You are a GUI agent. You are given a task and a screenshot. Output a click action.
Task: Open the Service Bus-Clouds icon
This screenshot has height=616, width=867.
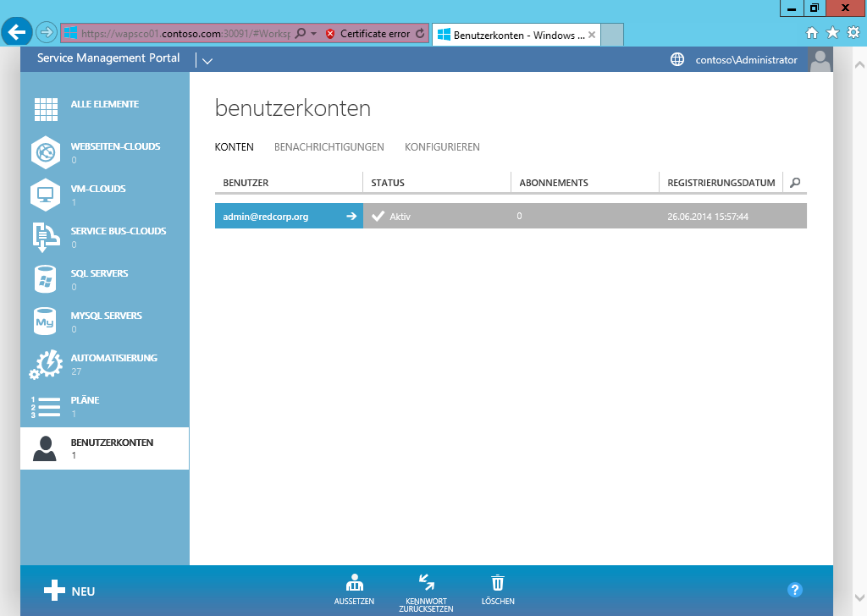point(46,238)
